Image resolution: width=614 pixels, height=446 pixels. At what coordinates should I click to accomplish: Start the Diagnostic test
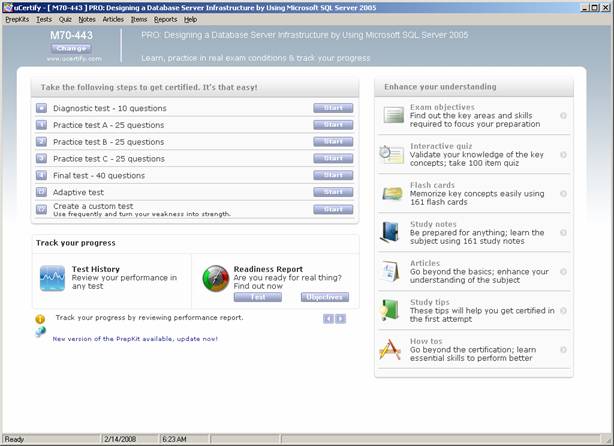pyautogui.click(x=333, y=108)
